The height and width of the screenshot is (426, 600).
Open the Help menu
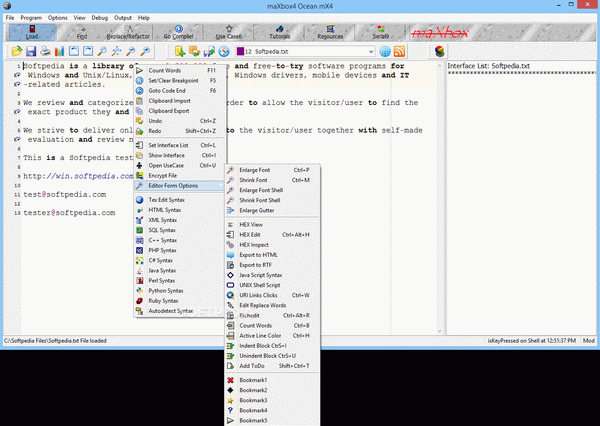(x=144, y=18)
